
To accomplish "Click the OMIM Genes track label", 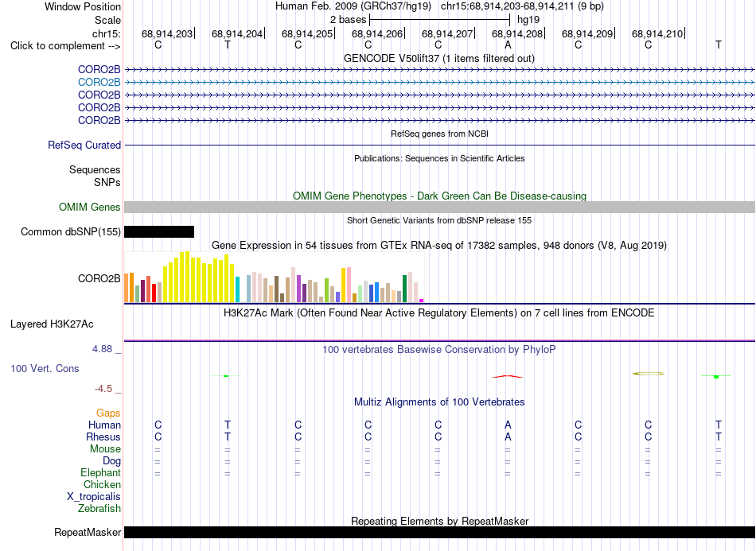I will pyautogui.click(x=89, y=207).
